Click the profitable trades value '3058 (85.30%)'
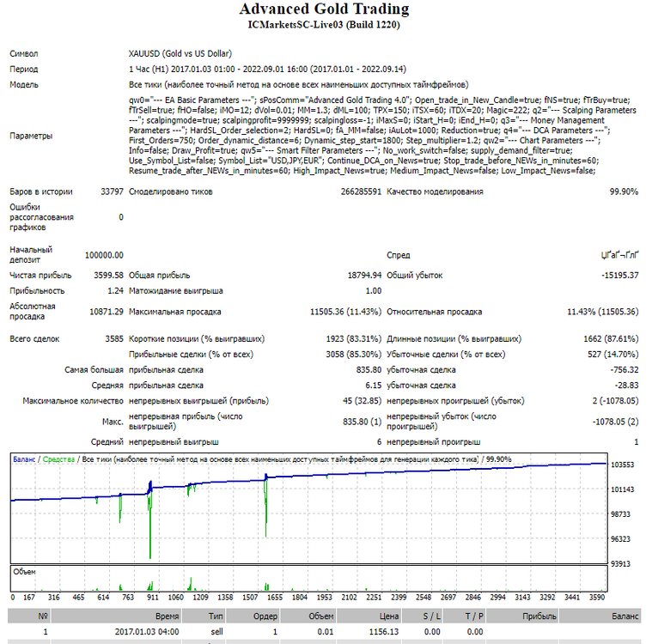Screen dimensions: 652x644 tap(353, 355)
